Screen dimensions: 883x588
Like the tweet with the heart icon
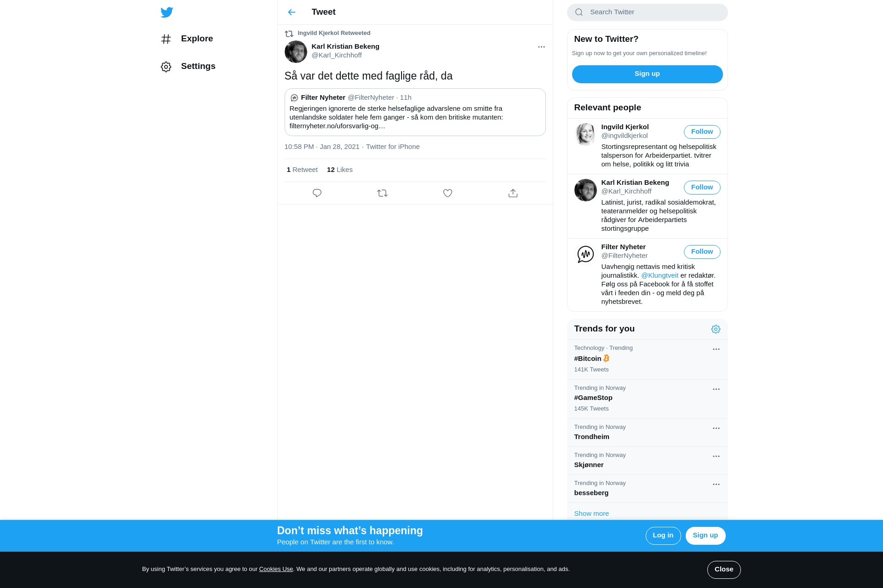tap(447, 193)
